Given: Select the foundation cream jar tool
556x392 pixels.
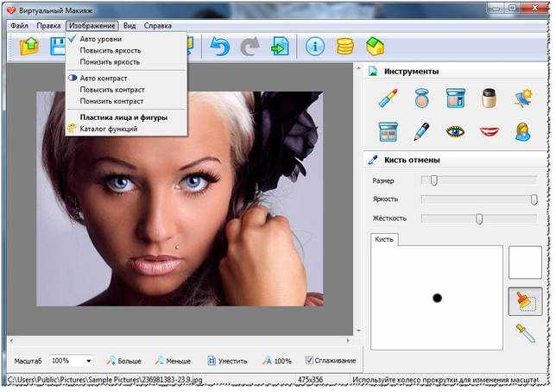Looking at the screenshot, I should (x=490, y=98).
